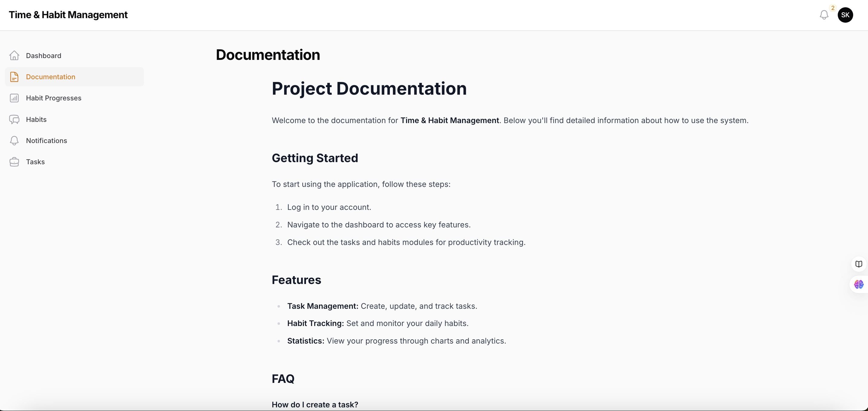The image size is (868, 411).
Task: Click the Getting Started section heading
Action: click(x=315, y=158)
